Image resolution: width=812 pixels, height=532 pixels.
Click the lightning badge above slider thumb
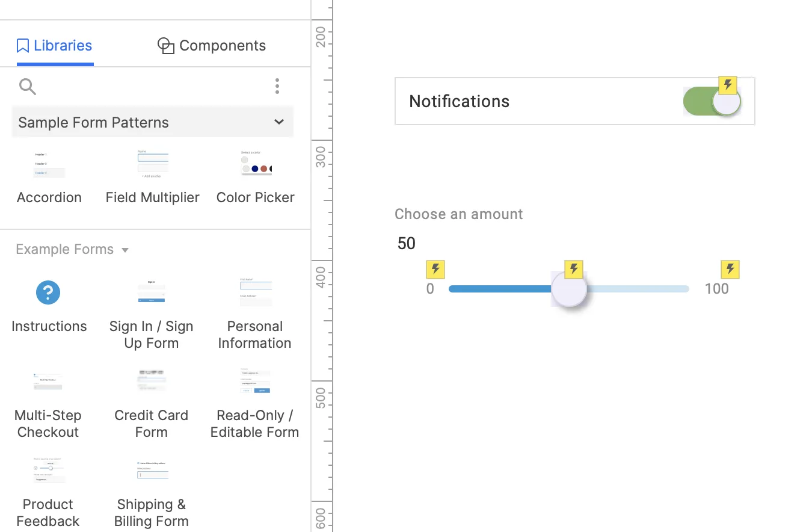(574, 269)
